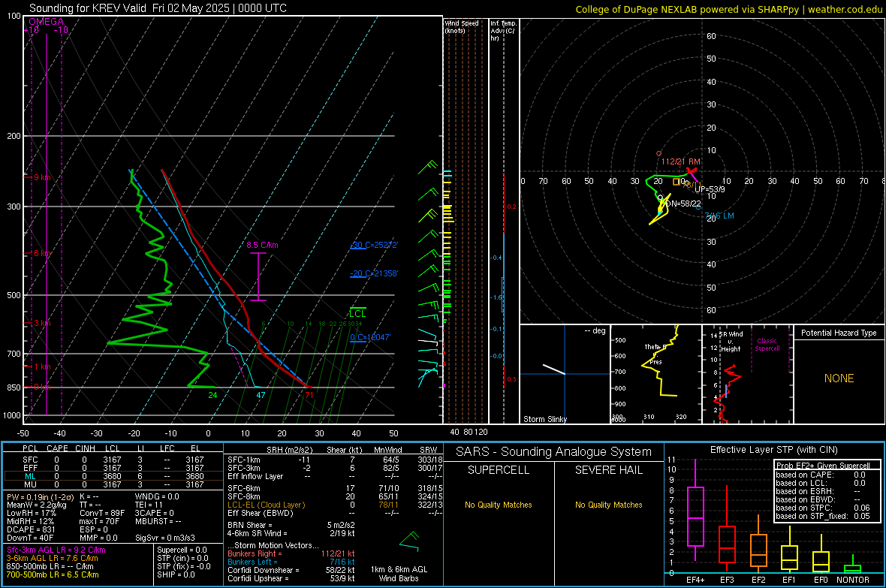This screenshot has height=588, width=886.
Task: Click surface wetbulb value 47
Action: click(261, 395)
